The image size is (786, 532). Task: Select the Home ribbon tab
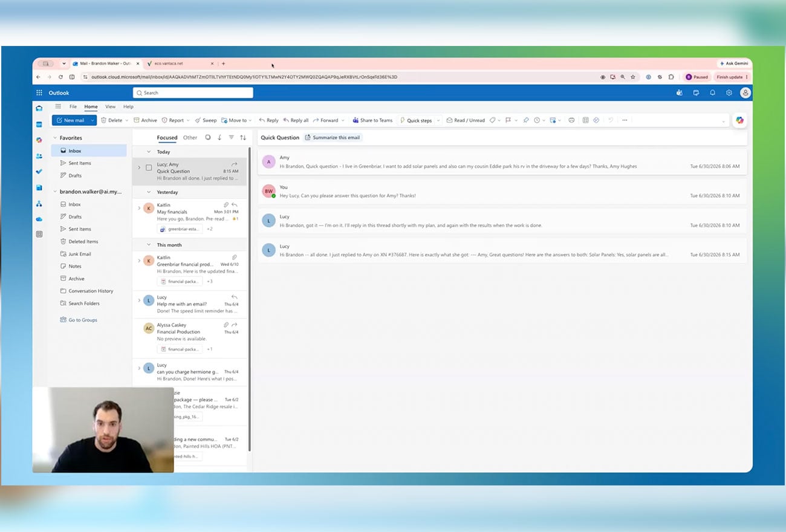[x=91, y=106]
